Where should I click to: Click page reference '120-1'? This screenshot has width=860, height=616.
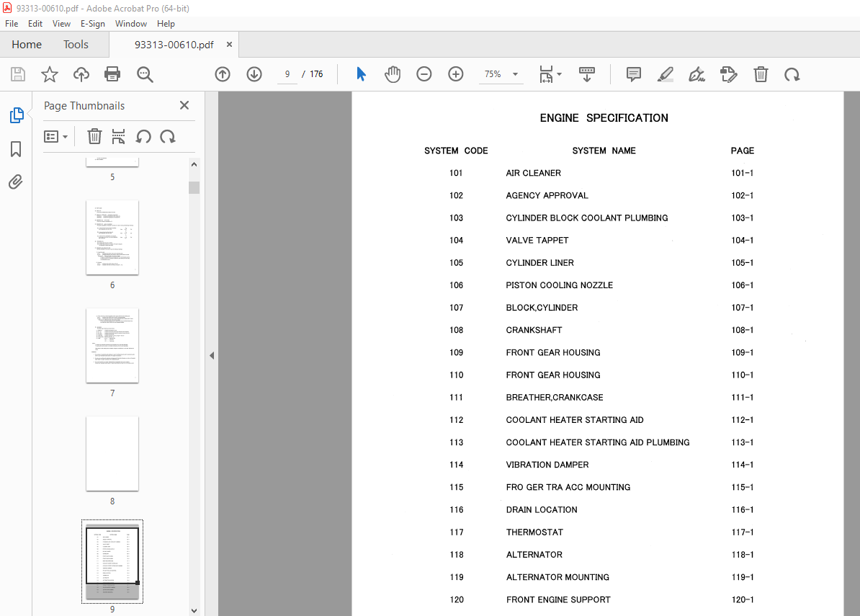point(743,599)
